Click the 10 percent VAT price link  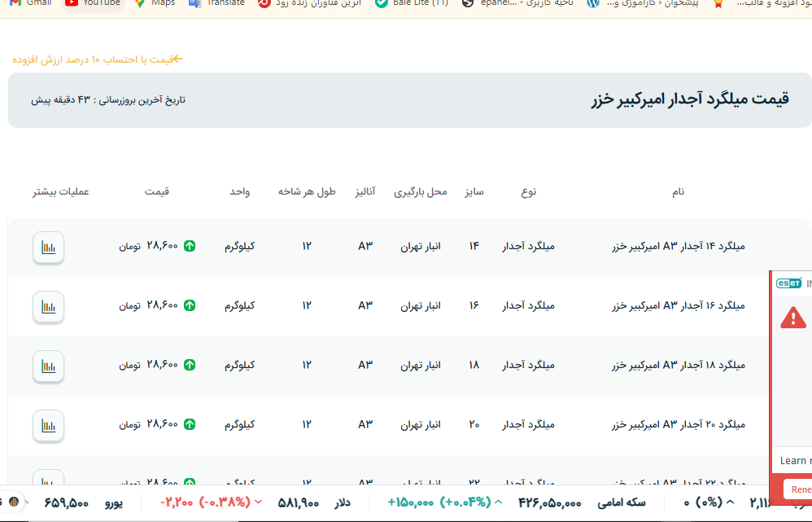click(x=98, y=59)
